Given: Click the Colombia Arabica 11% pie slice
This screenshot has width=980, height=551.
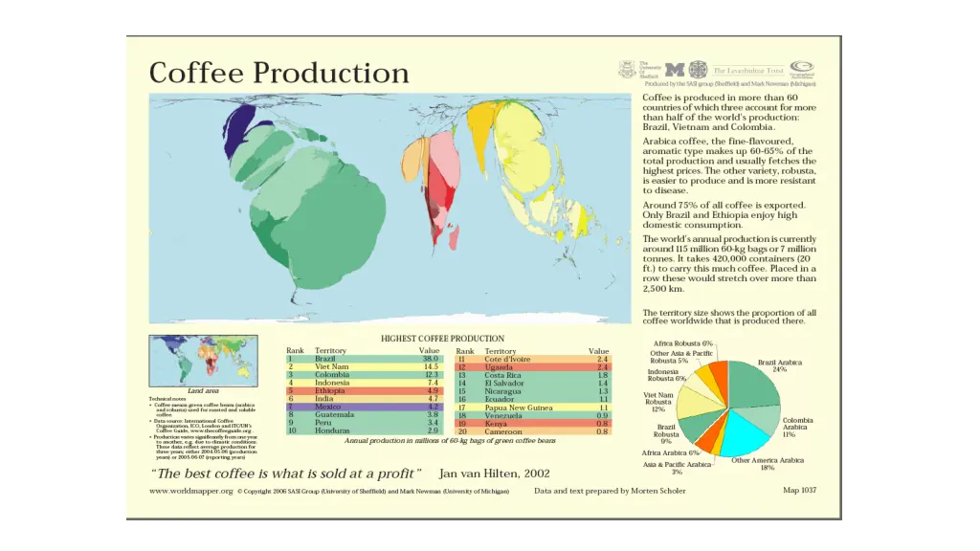Looking at the screenshot, I should (767, 421).
